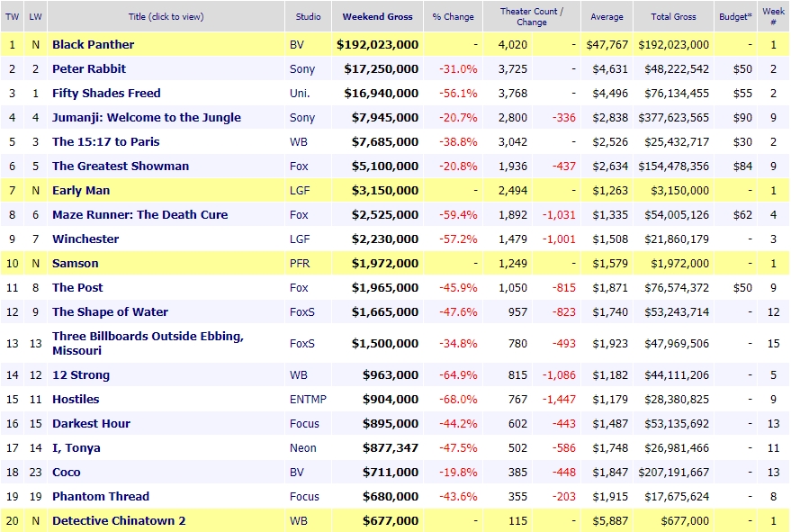This screenshot has height=532, width=791.
Task: Sort by Theater Count / Change header
Action: coord(532,17)
